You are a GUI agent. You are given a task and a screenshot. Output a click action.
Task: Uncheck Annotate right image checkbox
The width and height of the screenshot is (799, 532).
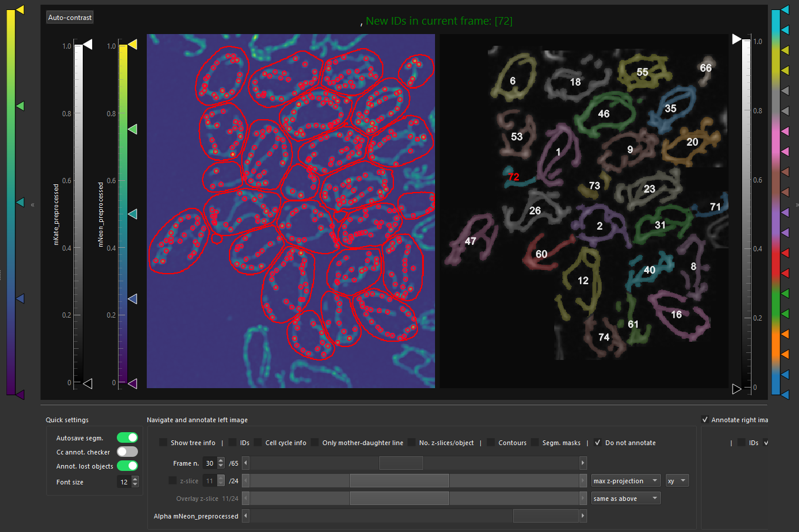[705, 419]
